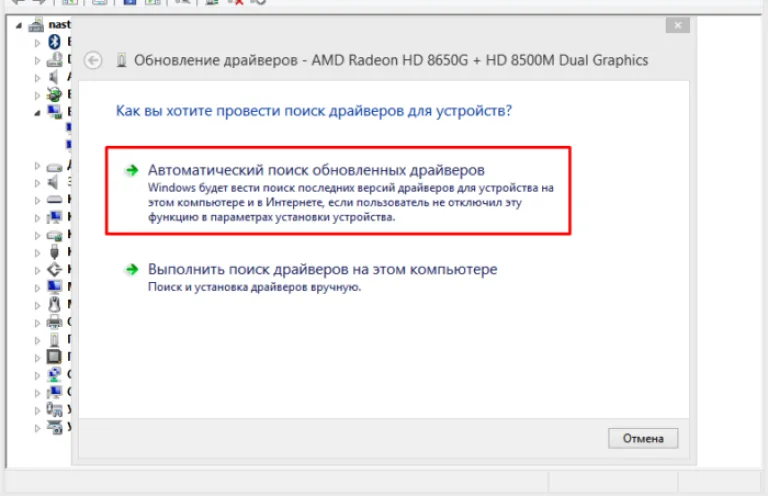Close the driver update dialog
This screenshot has width=768, height=496.
point(678,25)
